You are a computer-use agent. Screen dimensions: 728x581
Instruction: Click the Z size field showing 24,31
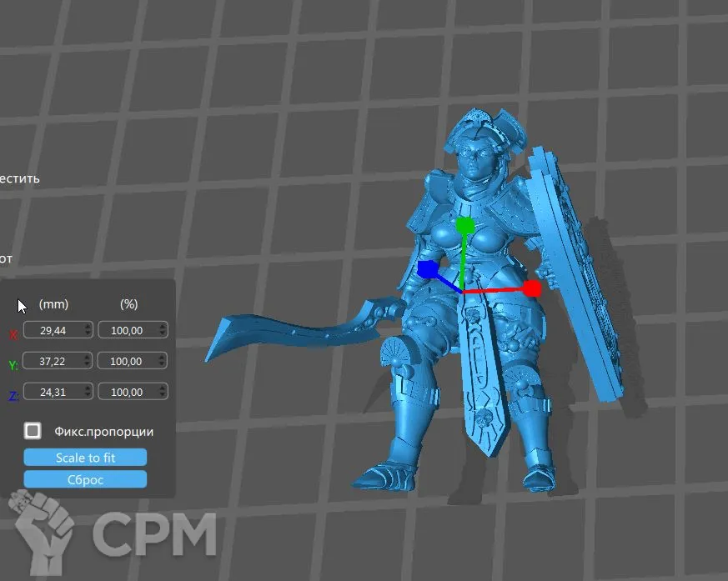54,391
